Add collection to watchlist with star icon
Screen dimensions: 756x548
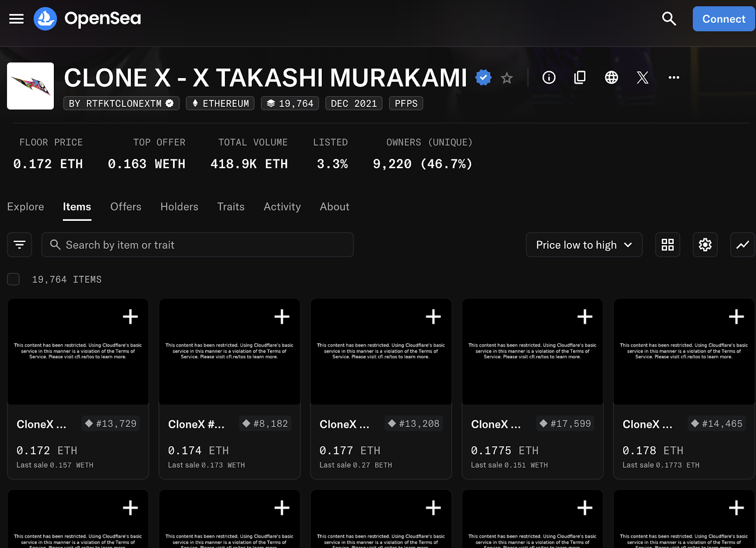507,78
